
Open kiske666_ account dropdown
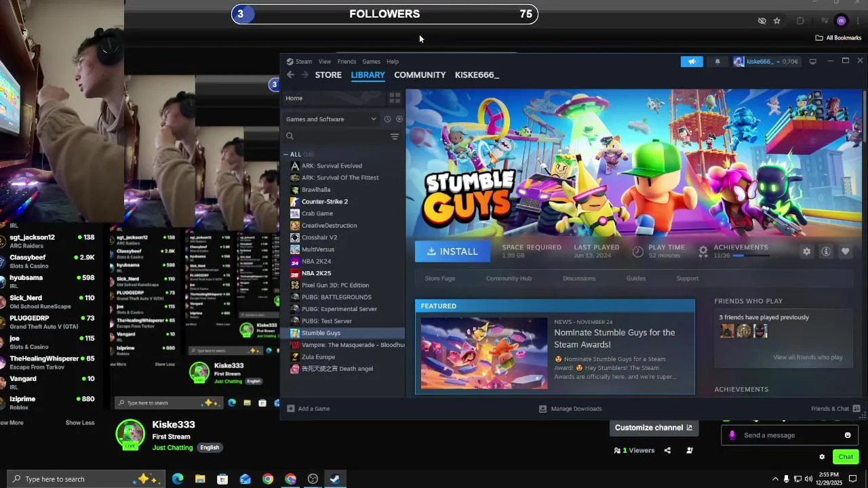(766, 62)
